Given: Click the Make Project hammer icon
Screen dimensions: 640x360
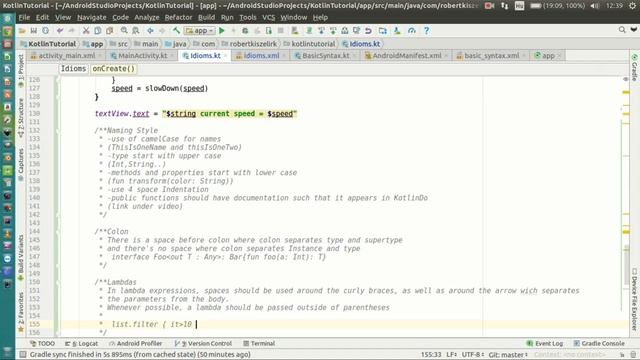Looking at the screenshot, I should [x=176, y=31].
